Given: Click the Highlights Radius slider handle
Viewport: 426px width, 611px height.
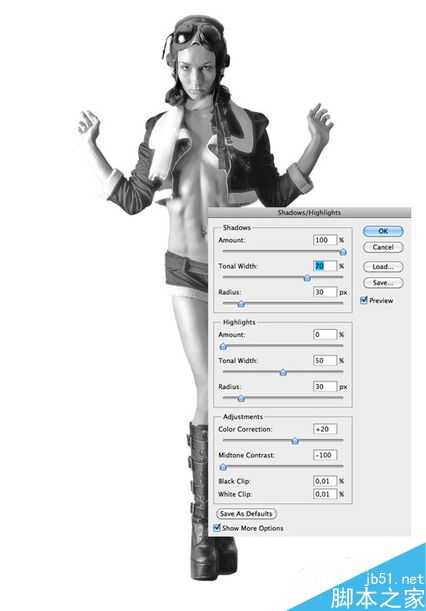Looking at the screenshot, I should 241,398.
